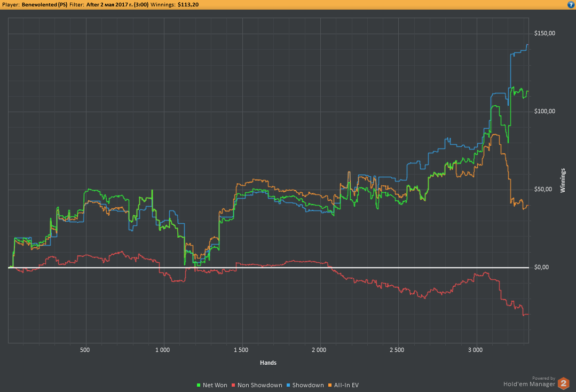Click the filter text After 2 мая 2017
Viewport: 576px width, 392px height.
[x=117, y=5]
